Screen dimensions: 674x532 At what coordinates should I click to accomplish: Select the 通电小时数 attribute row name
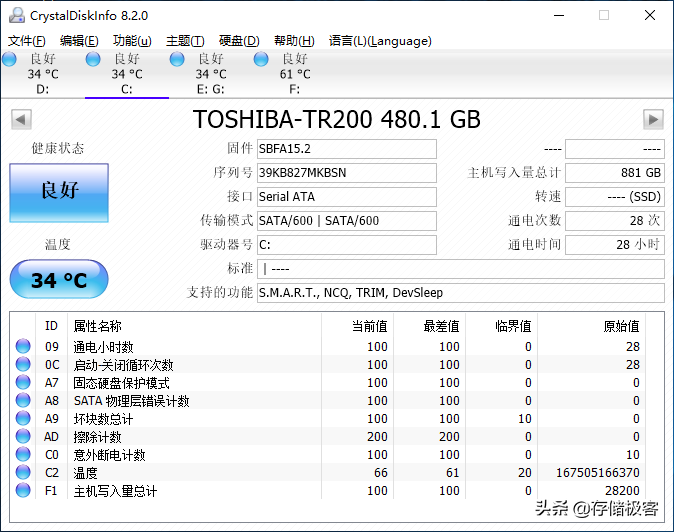103,347
